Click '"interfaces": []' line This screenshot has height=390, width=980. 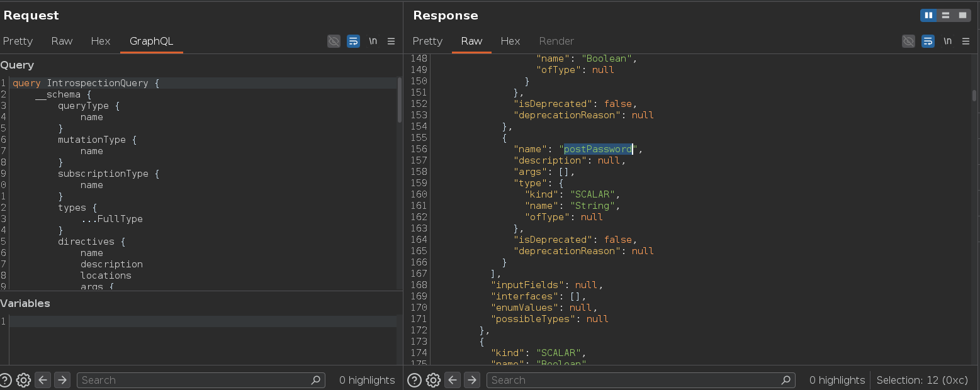coord(539,296)
